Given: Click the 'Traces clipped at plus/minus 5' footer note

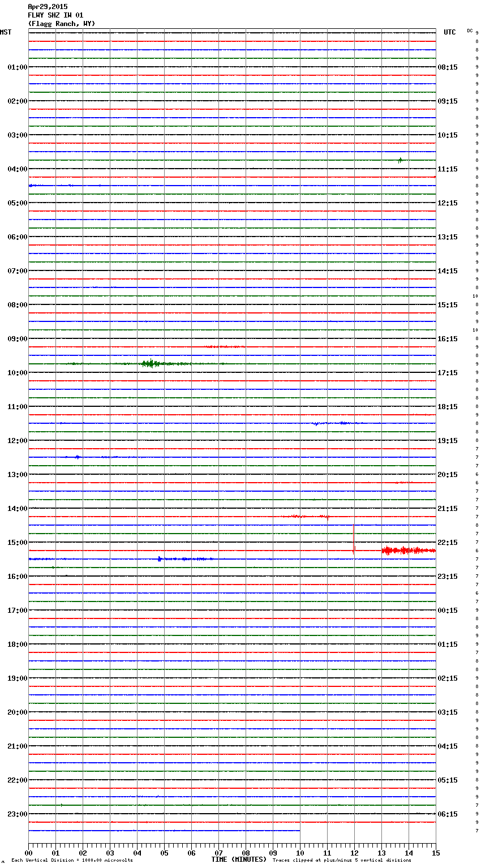Looking at the screenshot, I should [x=342, y=860].
